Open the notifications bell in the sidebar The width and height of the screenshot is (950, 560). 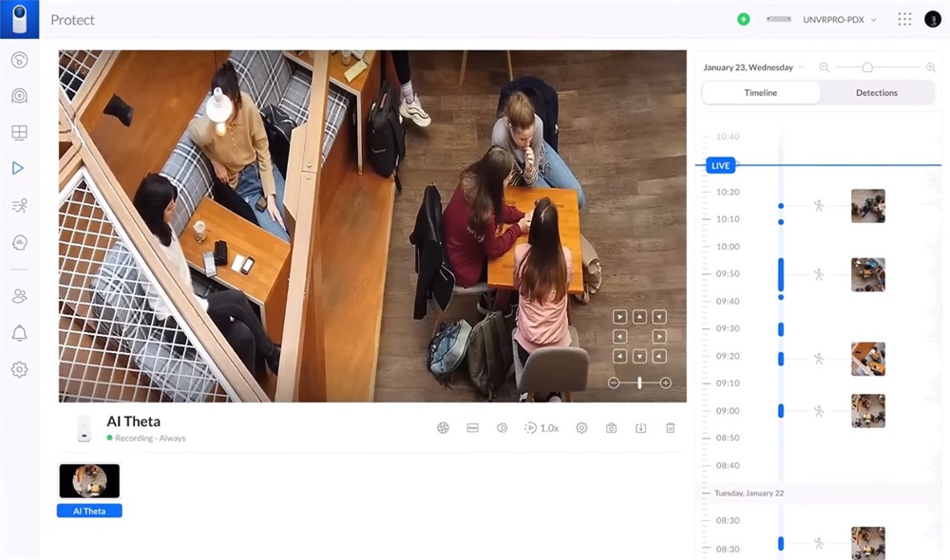pyautogui.click(x=18, y=332)
